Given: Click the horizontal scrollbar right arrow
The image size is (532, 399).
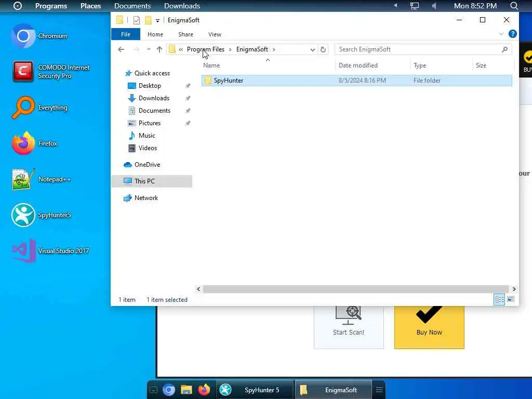Looking at the screenshot, I should click(514, 289).
